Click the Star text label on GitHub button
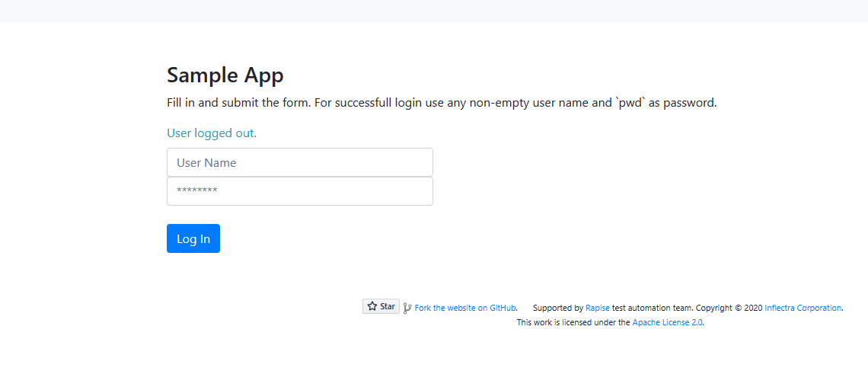Image resolution: width=868 pixels, height=371 pixels. [388, 306]
